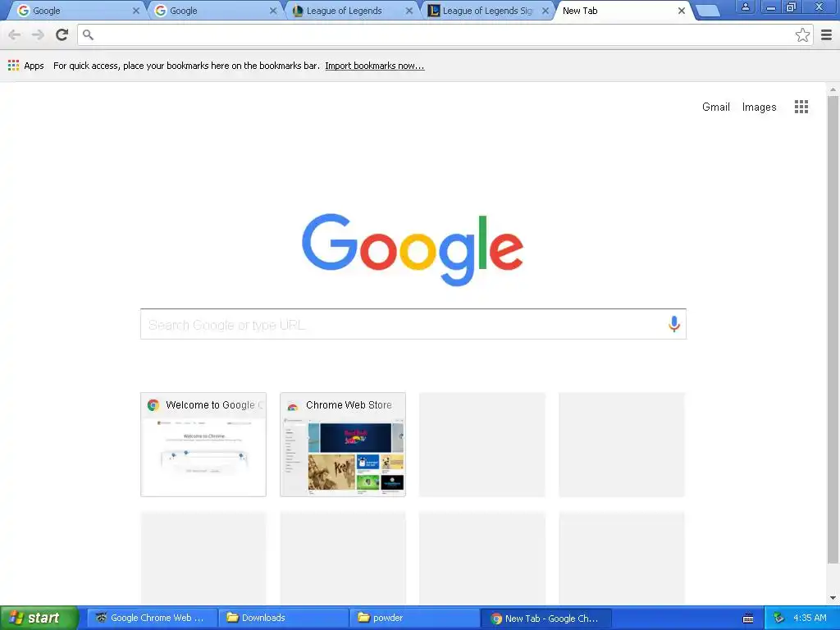Bookmark this page with the star

[802, 35]
